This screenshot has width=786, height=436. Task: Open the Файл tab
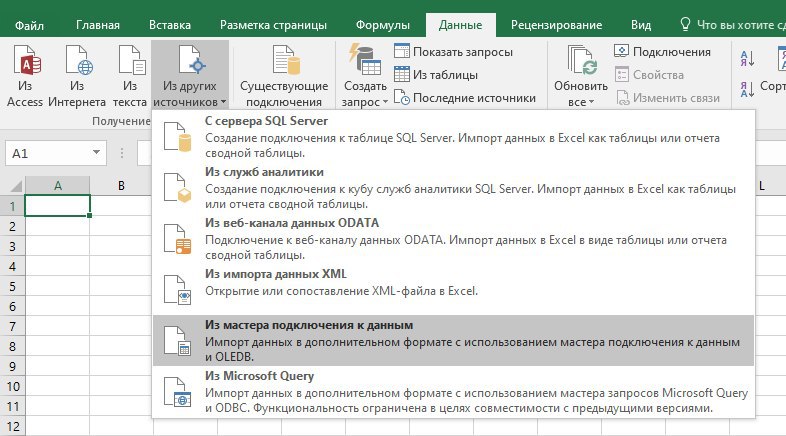pyautogui.click(x=29, y=25)
